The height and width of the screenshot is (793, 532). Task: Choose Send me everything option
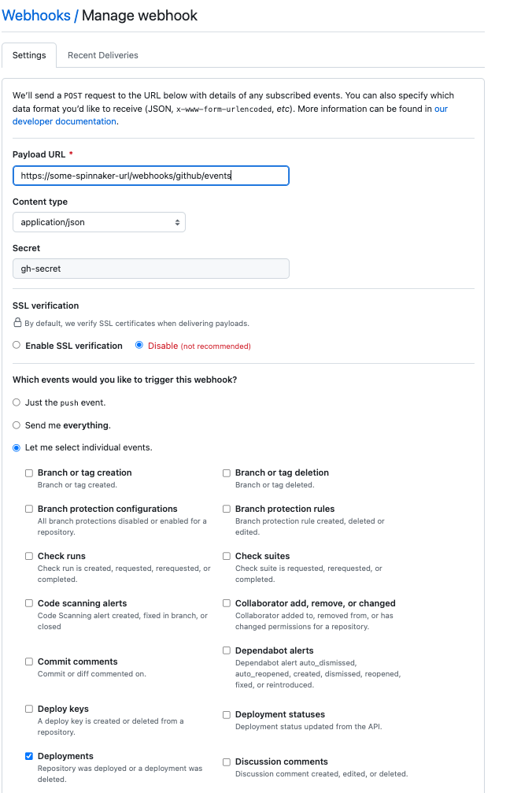(x=17, y=425)
